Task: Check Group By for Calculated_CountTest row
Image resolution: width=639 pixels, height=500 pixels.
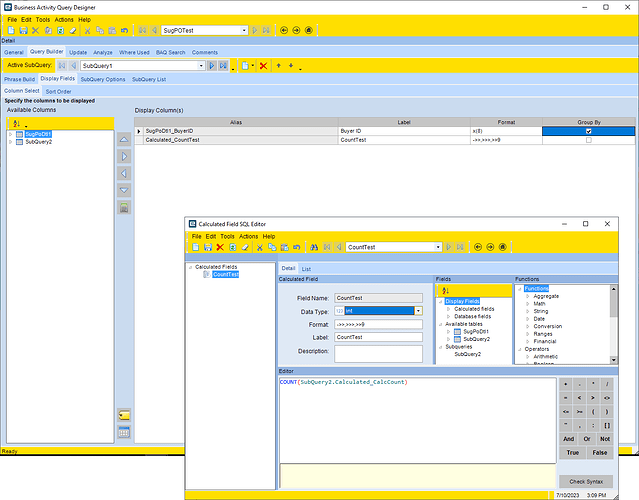Action: (x=588, y=141)
